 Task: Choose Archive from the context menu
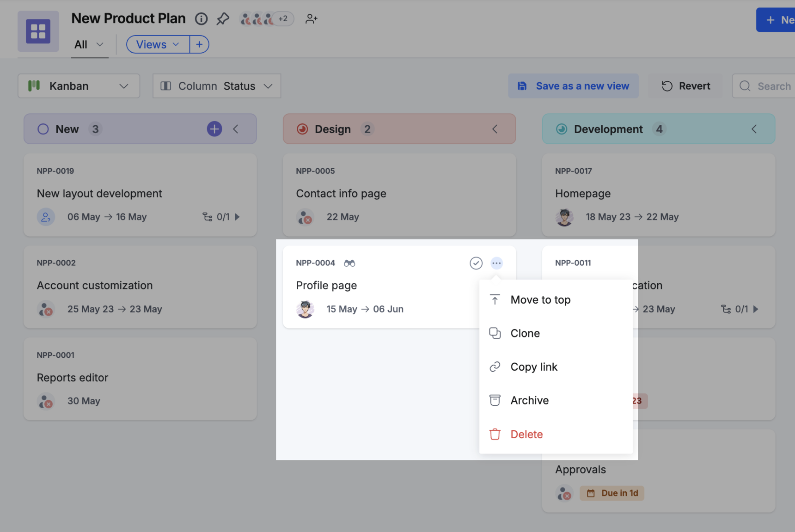pyautogui.click(x=529, y=400)
